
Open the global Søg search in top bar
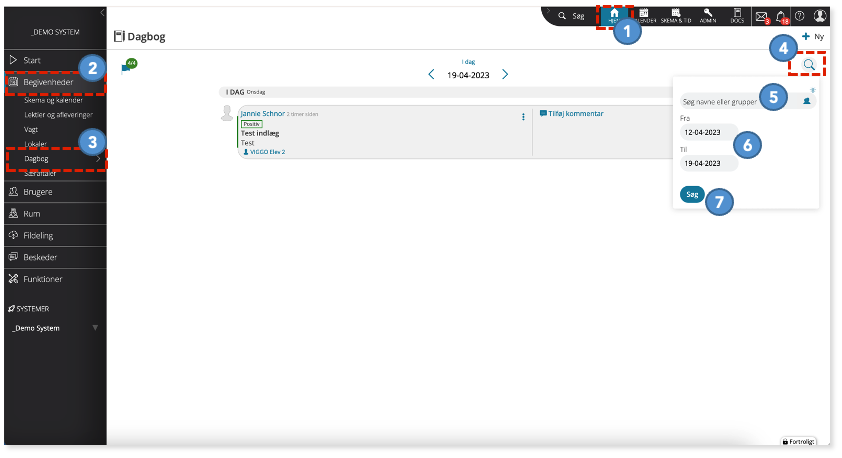coord(571,16)
